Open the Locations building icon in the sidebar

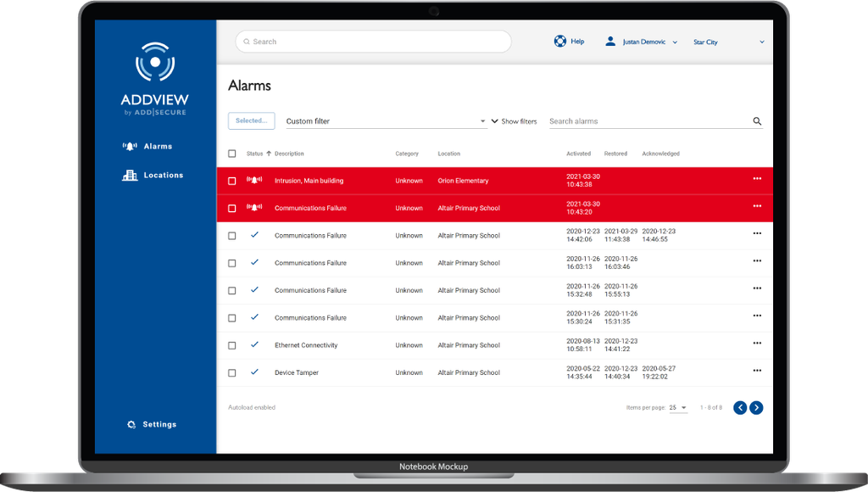[130, 175]
